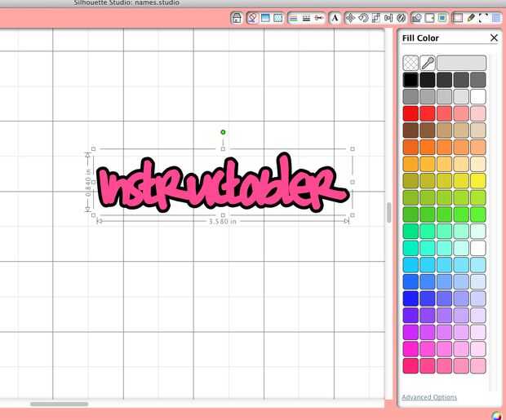The height and width of the screenshot is (420, 506).
Task: Select the transparent no-fill swatch
Action: tap(411, 63)
